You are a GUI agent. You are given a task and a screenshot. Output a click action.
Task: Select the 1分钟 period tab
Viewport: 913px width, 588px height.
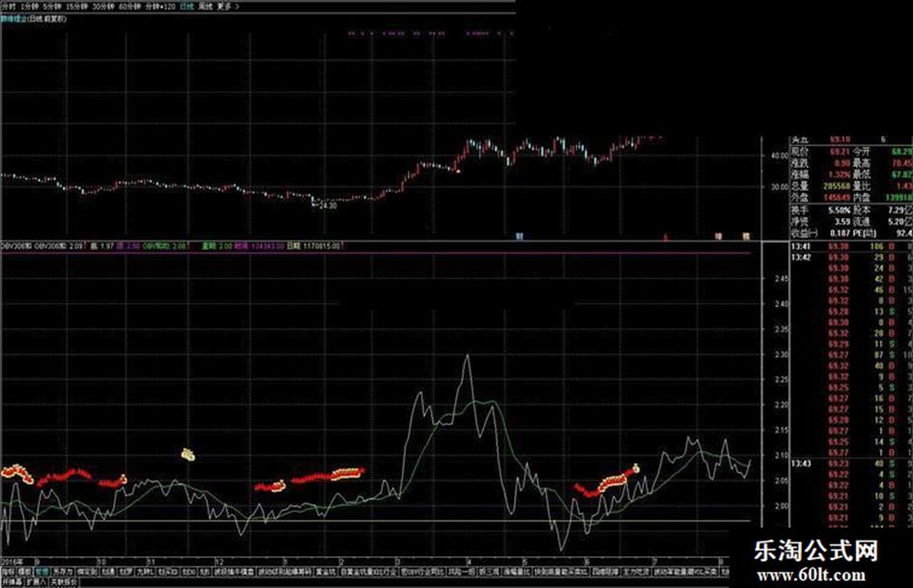pyautogui.click(x=29, y=7)
